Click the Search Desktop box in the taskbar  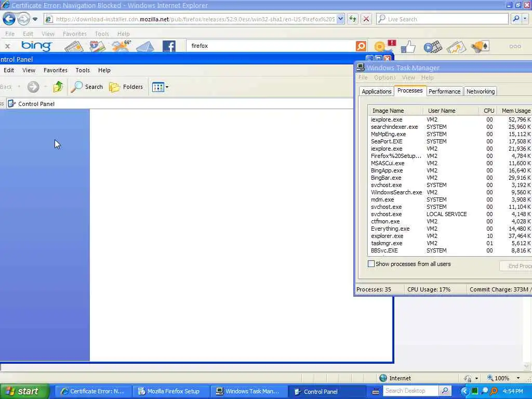pos(410,391)
